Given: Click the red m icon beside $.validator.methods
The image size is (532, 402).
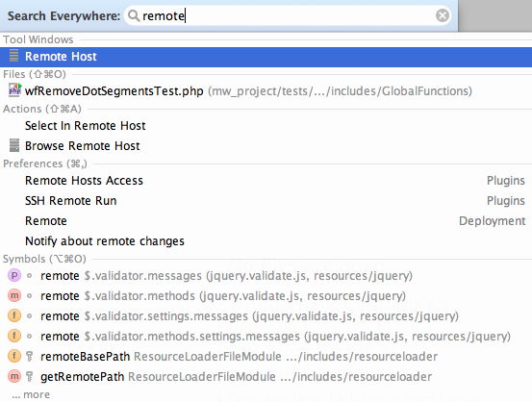Looking at the screenshot, I should (x=14, y=296).
